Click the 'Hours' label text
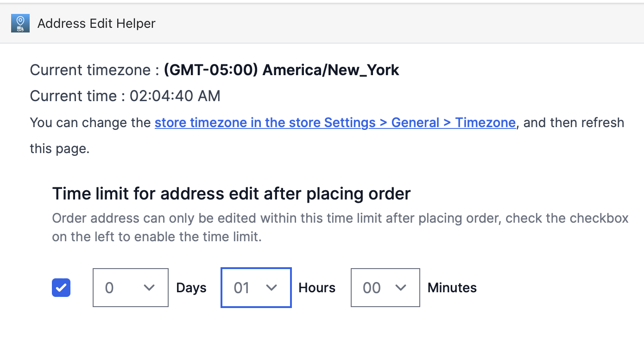Screen dimensions: 644x347 coord(317,288)
